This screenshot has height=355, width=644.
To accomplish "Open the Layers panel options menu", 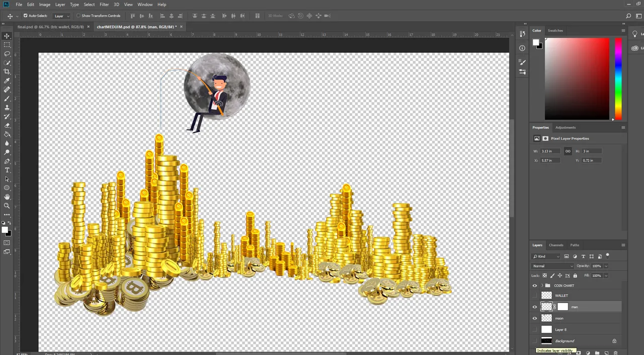I will click(x=623, y=245).
